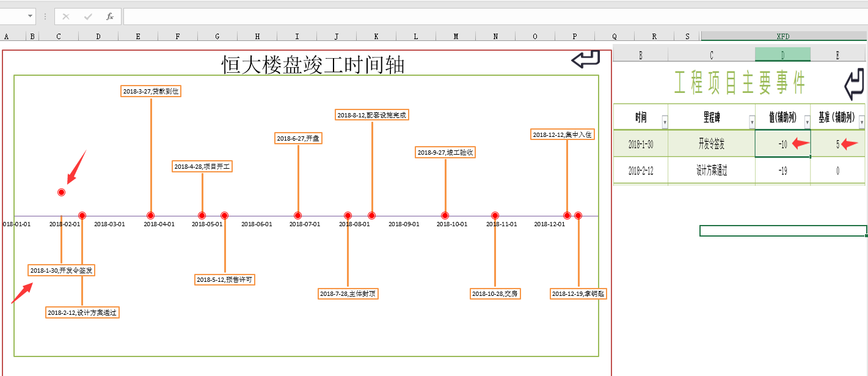The image size is (868, 376).
Task: Click the formula bar cancel X icon
Action: [x=65, y=17]
